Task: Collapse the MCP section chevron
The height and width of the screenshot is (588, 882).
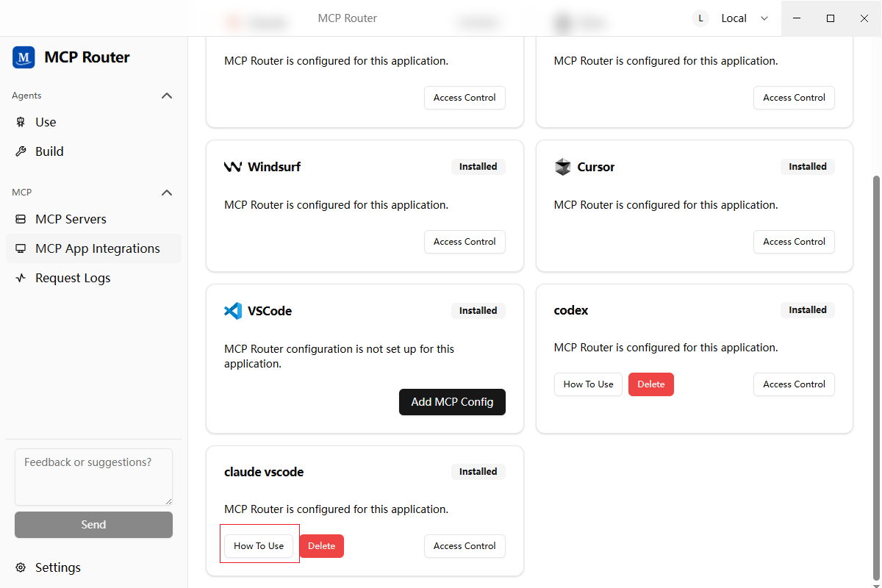Action: pos(167,193)
